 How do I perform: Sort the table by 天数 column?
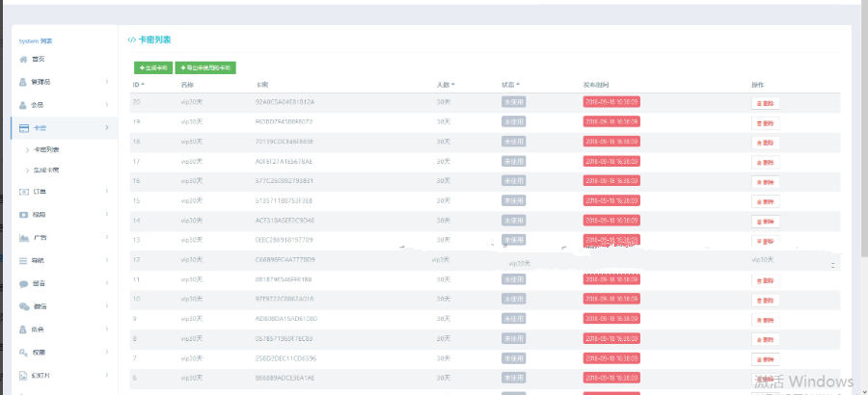tap(446, 85)
